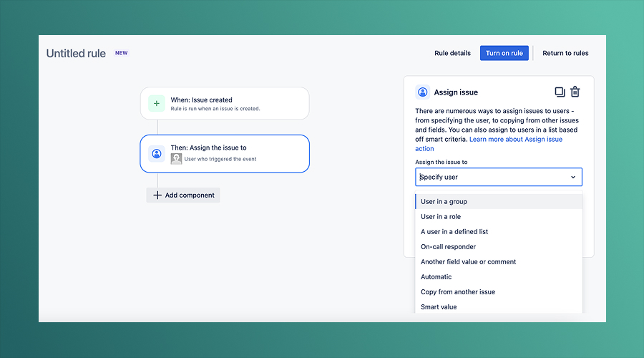
Task: Choose 'User in a group' option
Action: coord(499,201)
